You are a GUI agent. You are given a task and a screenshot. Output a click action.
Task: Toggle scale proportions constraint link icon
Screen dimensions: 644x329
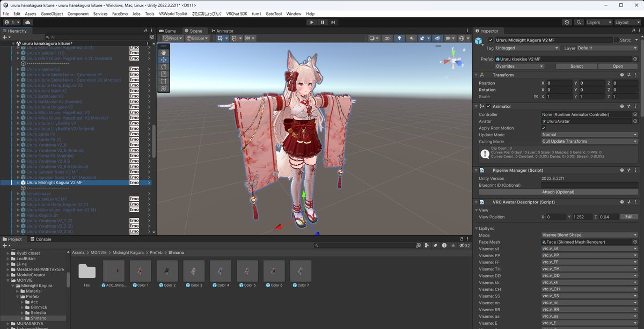[x=536, y=97]
